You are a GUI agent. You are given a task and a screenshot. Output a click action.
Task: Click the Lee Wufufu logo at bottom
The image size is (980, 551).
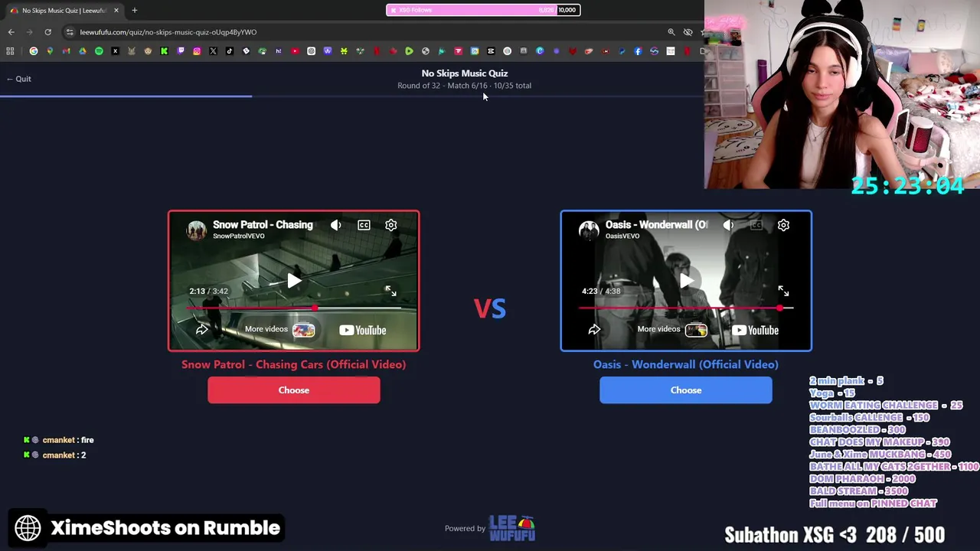pyautogui.click(x=512, y=528)
